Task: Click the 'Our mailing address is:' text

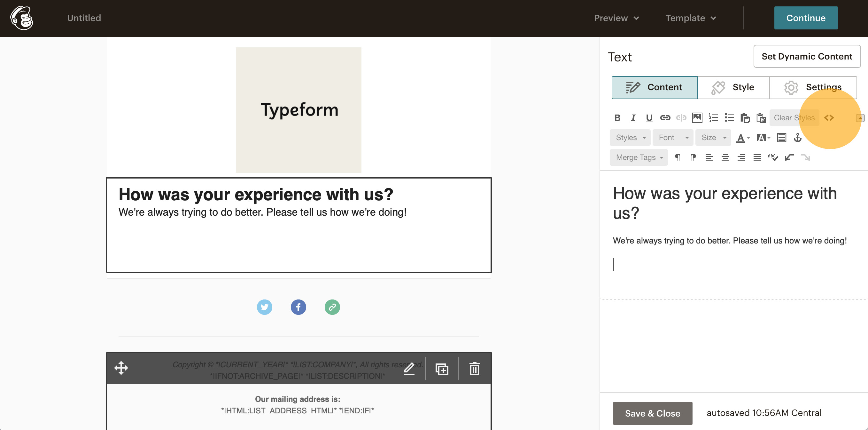Action: [298, 399]
